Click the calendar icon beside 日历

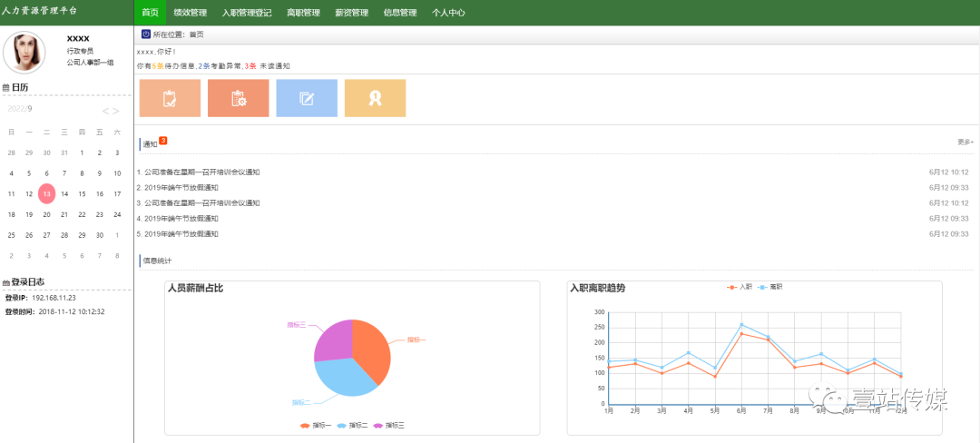[x=5, y=88]
